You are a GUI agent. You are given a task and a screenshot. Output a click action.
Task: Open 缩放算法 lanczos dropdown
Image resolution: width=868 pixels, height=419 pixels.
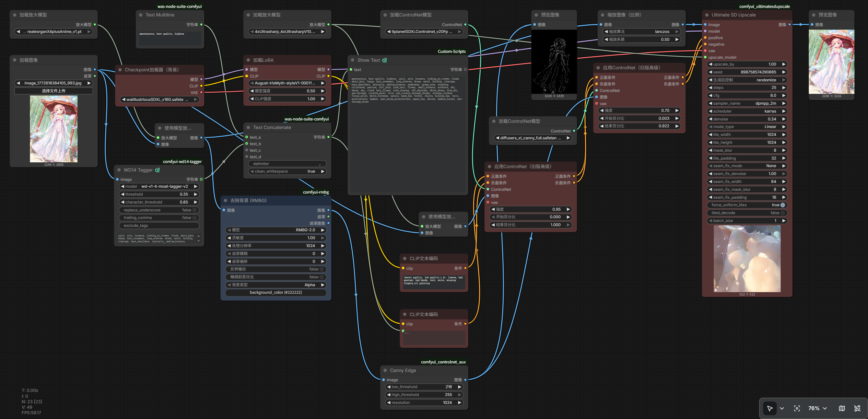pos(641,32)
